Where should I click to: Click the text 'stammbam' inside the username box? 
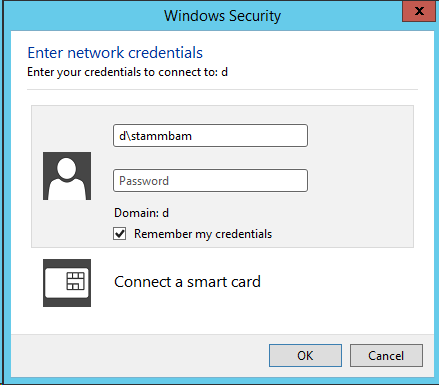coord(161,136)
